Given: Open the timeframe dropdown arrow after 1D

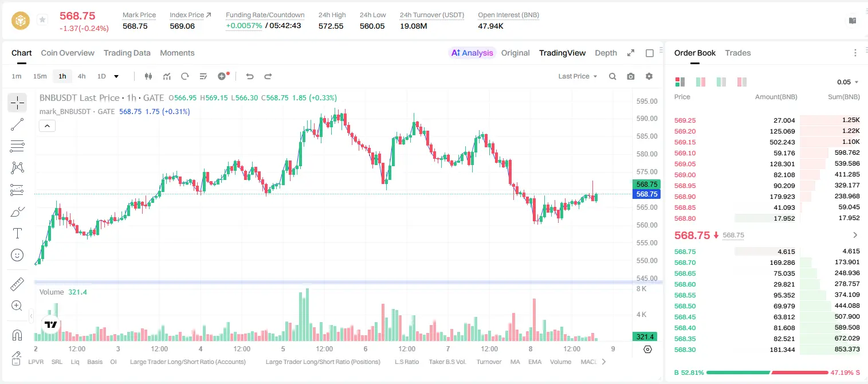Looking at the screenshot, I should (x=116, y=76).
